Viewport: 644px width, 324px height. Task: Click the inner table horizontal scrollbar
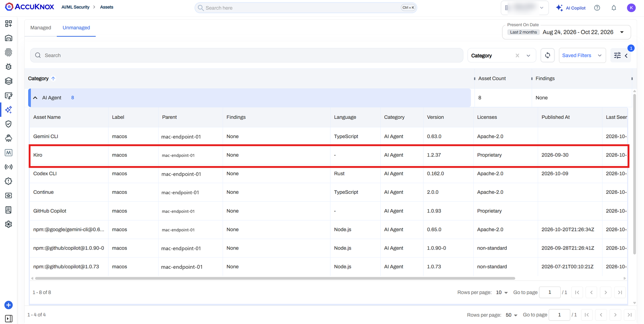point(275,278)
